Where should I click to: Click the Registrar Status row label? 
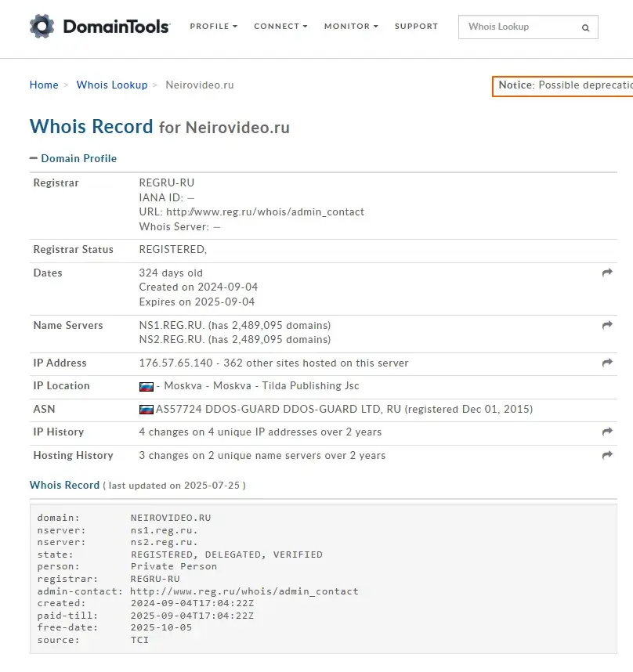coord(74,249)
